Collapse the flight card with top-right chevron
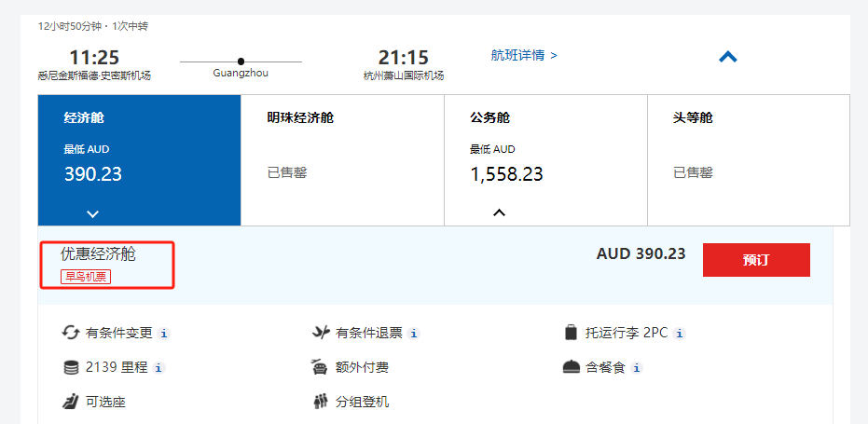Viewport: 868px width, 424px height. (728, 57)
